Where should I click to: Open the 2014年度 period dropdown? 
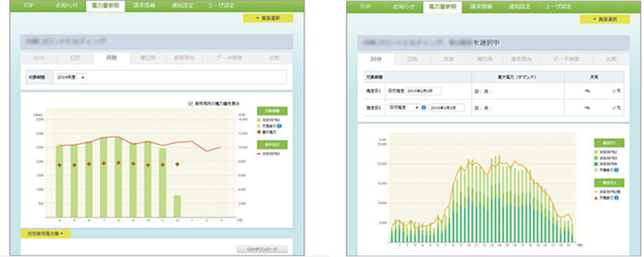pos(70,77)
